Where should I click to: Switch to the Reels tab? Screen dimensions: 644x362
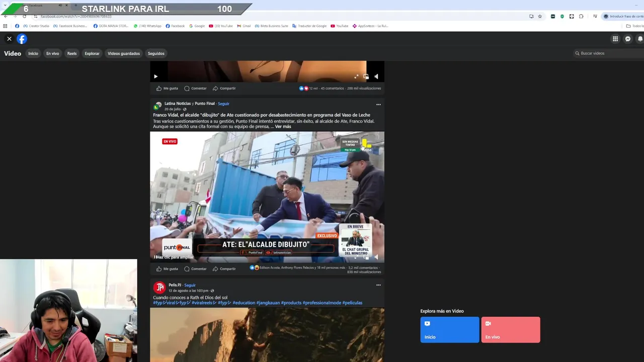pyautogui.click(x=72, y=53)
